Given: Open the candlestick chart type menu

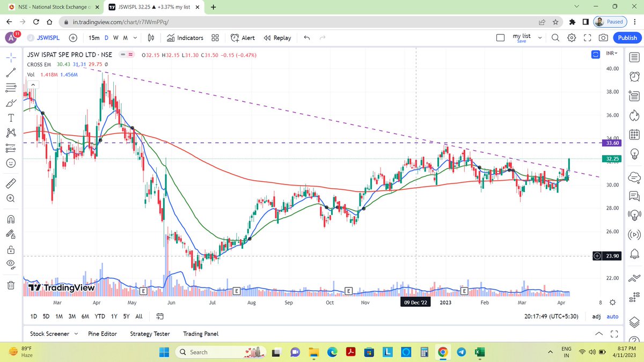Looking at the screenshot, I should pyautogui.click(x=151, y=38).
